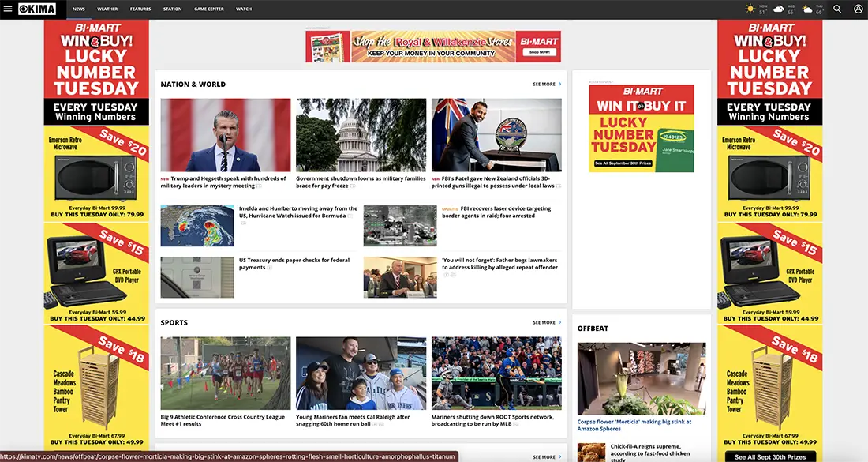
Task: Click Chick-fil-A chicken thumbnail
Action: pos(591,453)
